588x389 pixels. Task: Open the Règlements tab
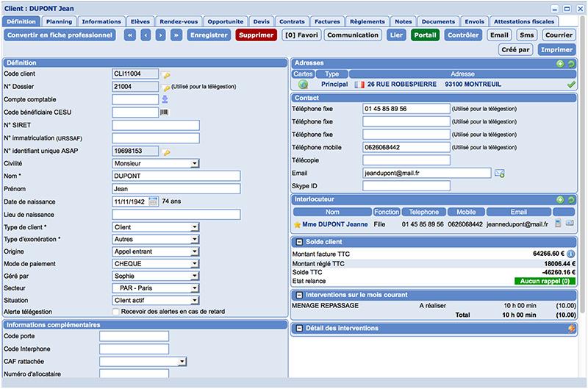pos(367,21)
